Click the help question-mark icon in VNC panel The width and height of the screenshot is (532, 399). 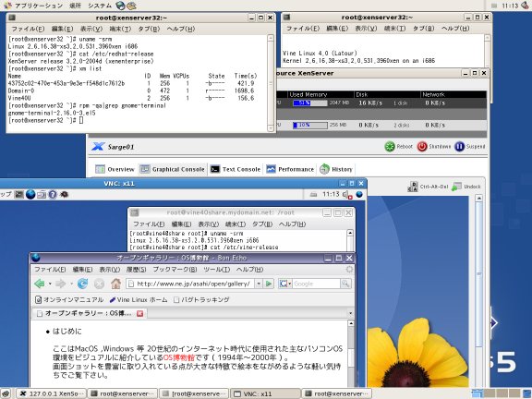click(53, 194)
